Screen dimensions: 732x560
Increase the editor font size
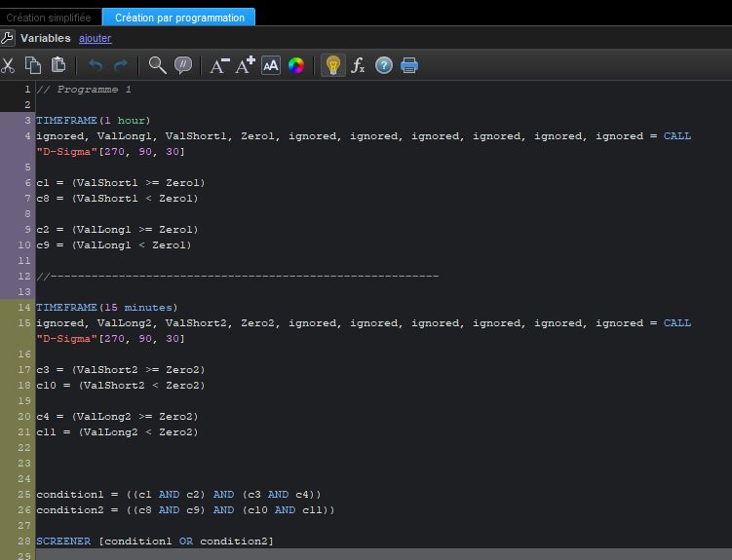(x=245, y=65)
